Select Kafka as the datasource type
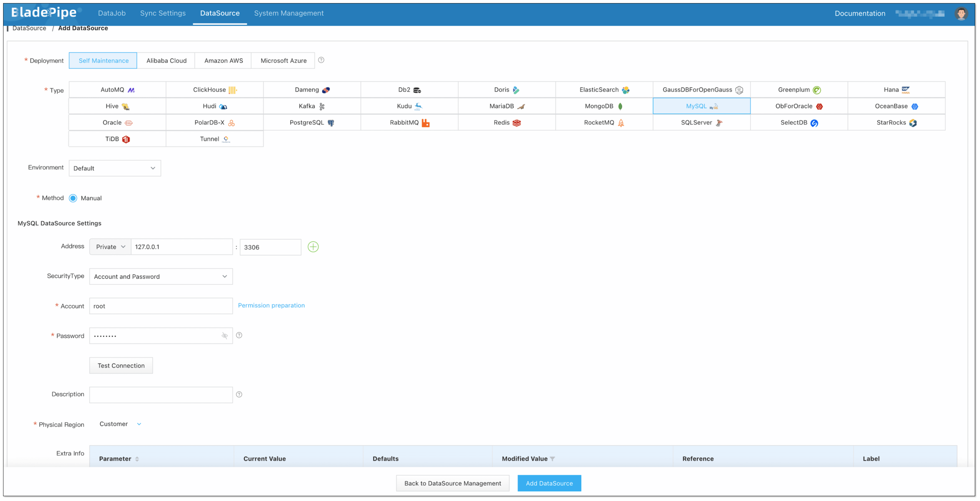The image size is (980, 501). [x=312, y=106]
